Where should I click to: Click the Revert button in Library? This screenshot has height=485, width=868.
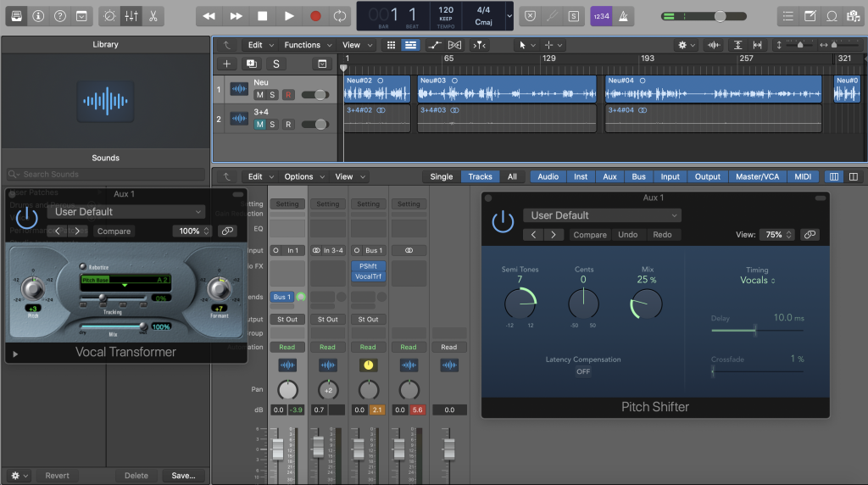[x=57, y=476]
